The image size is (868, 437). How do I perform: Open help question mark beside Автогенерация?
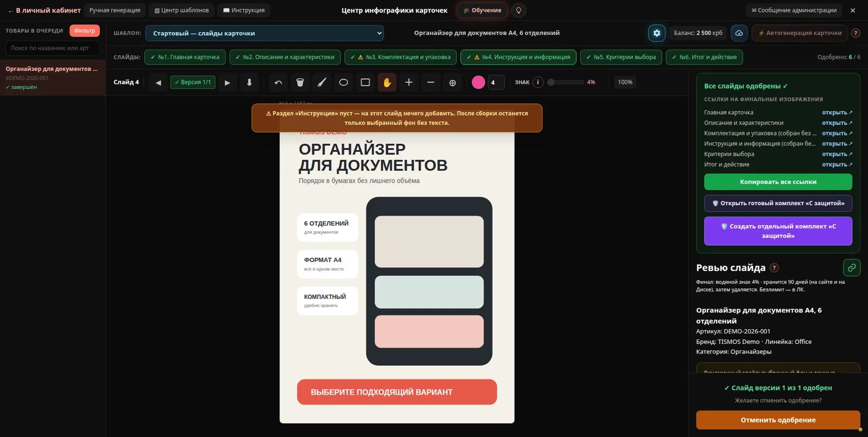point(856,33)
